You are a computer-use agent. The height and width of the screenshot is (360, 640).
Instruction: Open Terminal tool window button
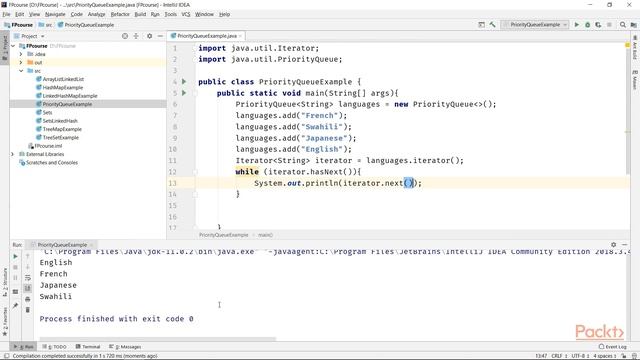(88, 347)
